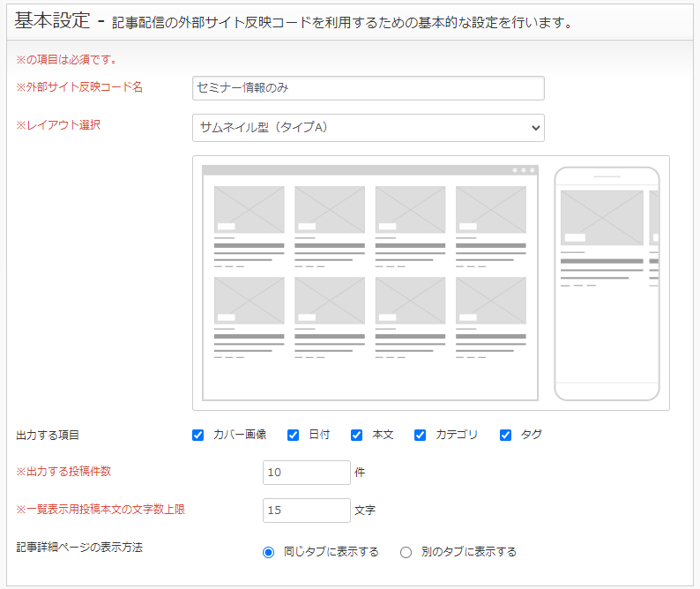Click the desktop layout preview thumbnail
Image resolution: width=700 pixels, height=589 pixels.
(370, 283)
